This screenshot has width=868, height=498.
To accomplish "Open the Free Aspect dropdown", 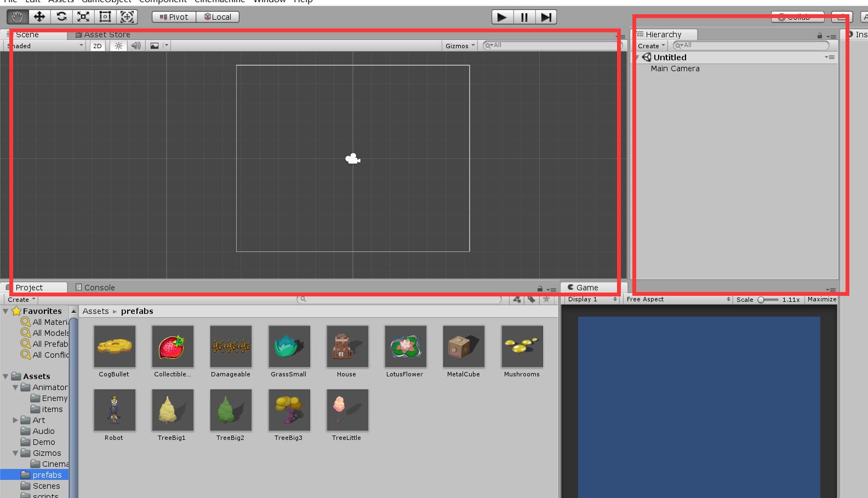I will tap(678, 300).
